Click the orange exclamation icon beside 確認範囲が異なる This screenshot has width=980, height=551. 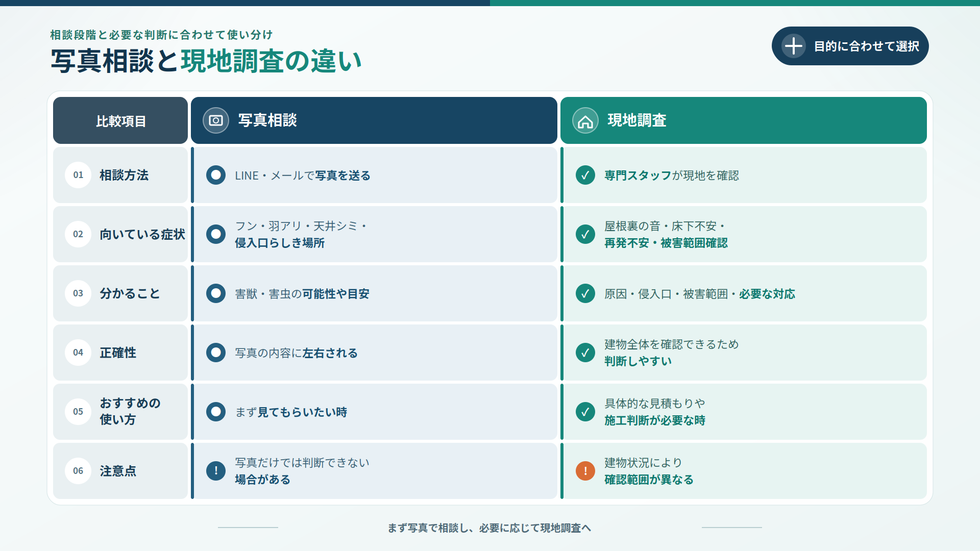click(585, 471)
